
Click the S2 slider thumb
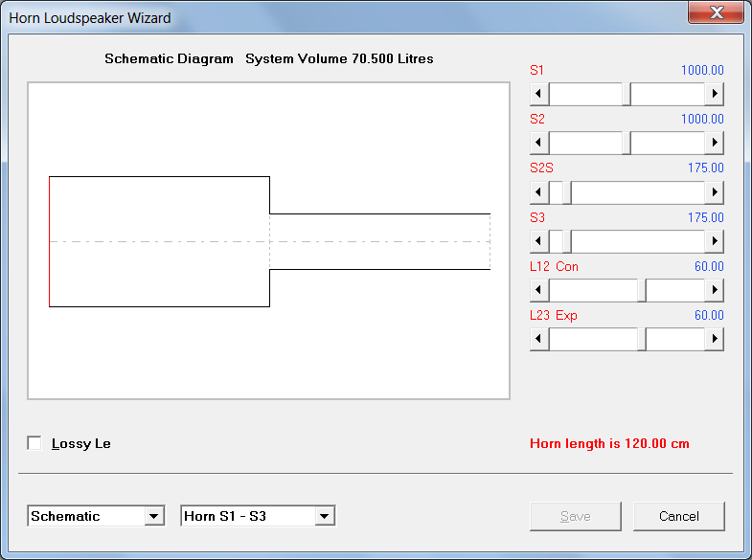(627, 143)
